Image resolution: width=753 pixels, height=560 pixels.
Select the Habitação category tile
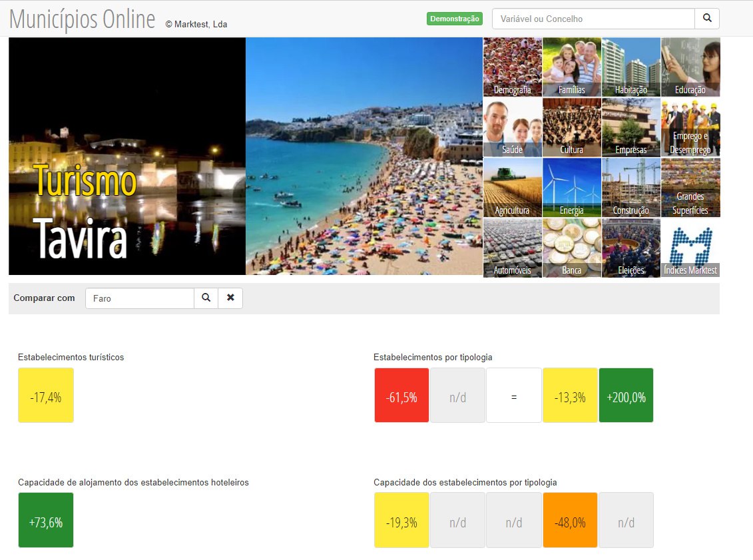[x=630, y=67]
